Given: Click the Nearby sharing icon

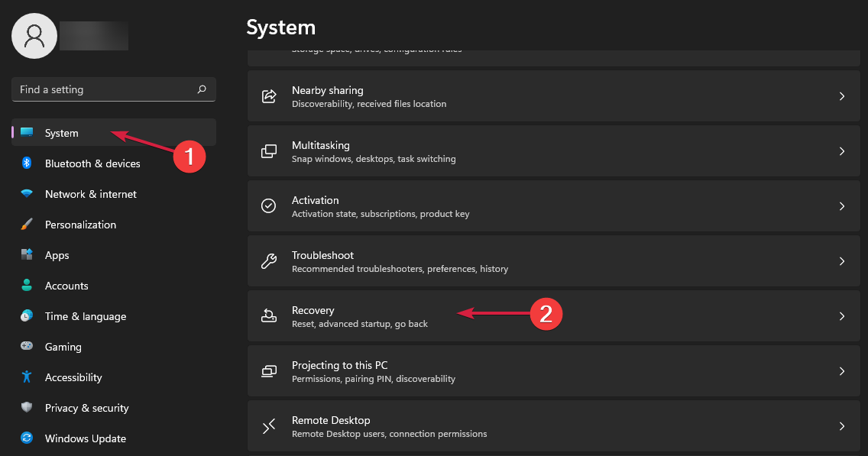Looking at the screenshot, I should click(x=268, y=95).
